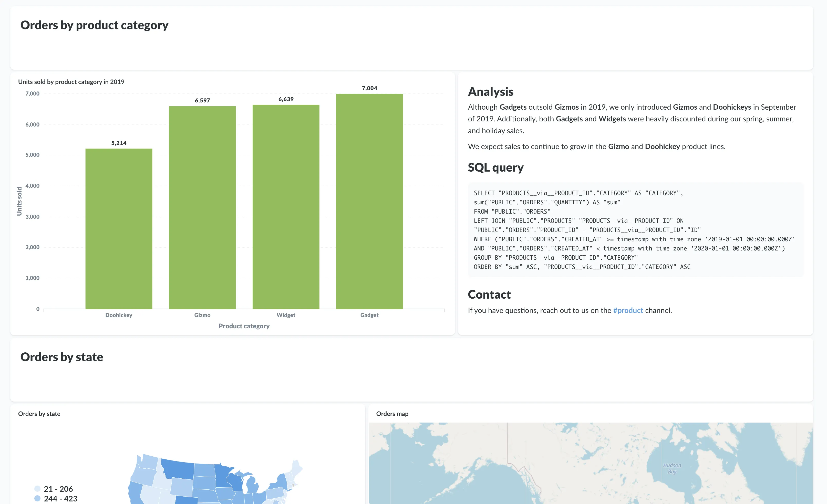The height and width of the screenshot is (504, 827).
Task: Click the Doohickey bar in the chart
Action: coord(119,229)
